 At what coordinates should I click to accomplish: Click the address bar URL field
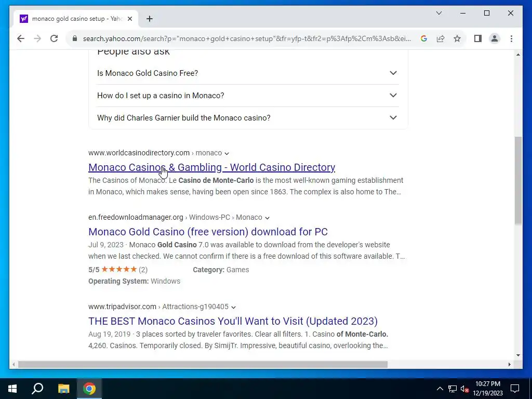(x=247, y=38)
